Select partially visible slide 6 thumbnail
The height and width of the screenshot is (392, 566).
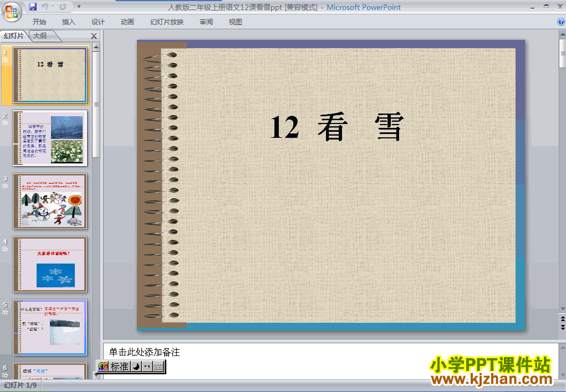50,371
